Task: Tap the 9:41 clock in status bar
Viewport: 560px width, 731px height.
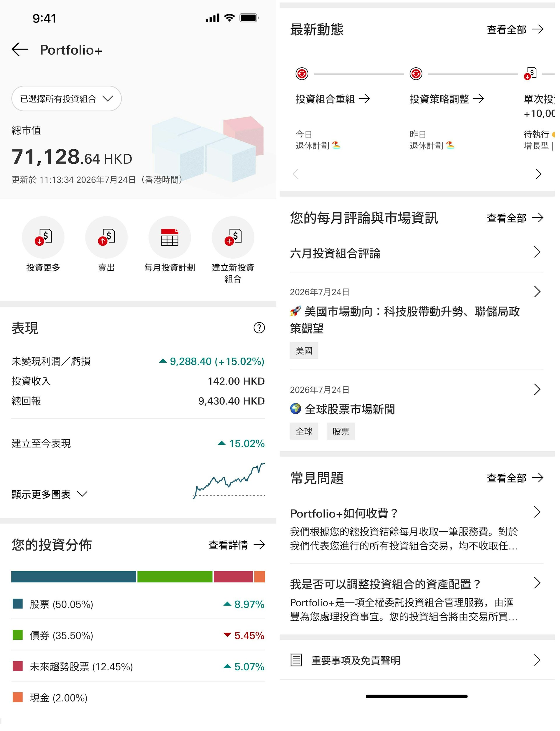Action: [45, 19]
